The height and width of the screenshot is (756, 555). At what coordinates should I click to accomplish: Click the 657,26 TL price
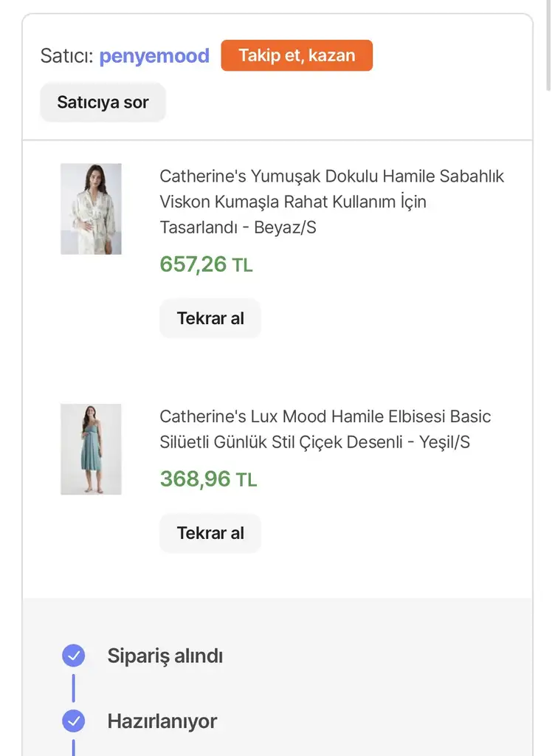206,264
